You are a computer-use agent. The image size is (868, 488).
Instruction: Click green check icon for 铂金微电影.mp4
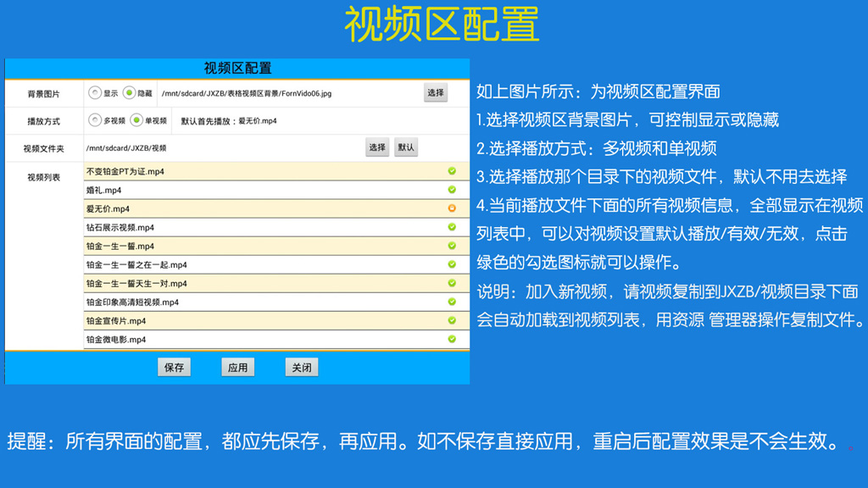coord(452,339)
